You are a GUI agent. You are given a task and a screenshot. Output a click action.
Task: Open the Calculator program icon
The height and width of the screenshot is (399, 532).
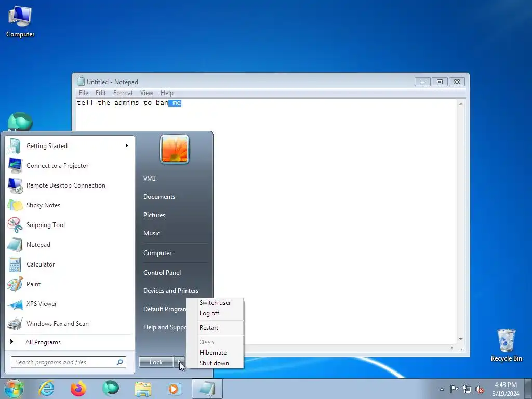(x=15, y=264)
